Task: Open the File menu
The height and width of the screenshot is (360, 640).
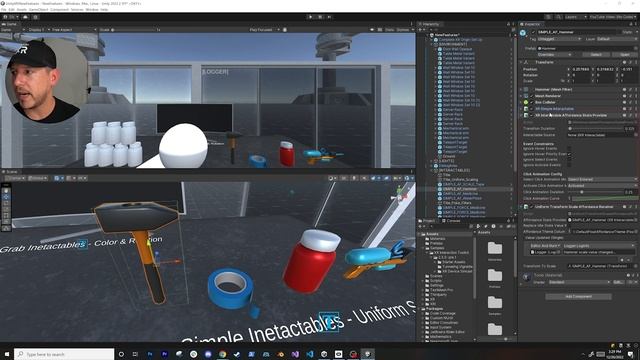Action: click(4, 9)
